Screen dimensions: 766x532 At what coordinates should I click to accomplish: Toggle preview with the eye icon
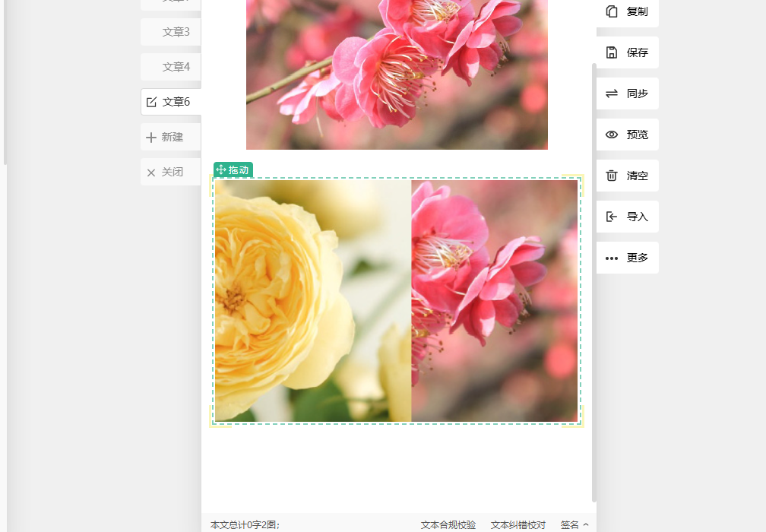tap(612, 135)
